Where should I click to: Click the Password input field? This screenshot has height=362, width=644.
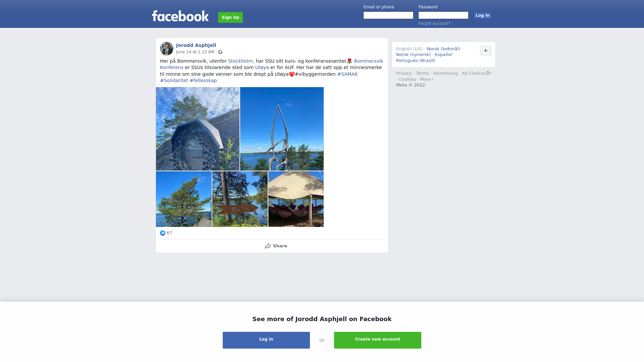pos(443,15)
